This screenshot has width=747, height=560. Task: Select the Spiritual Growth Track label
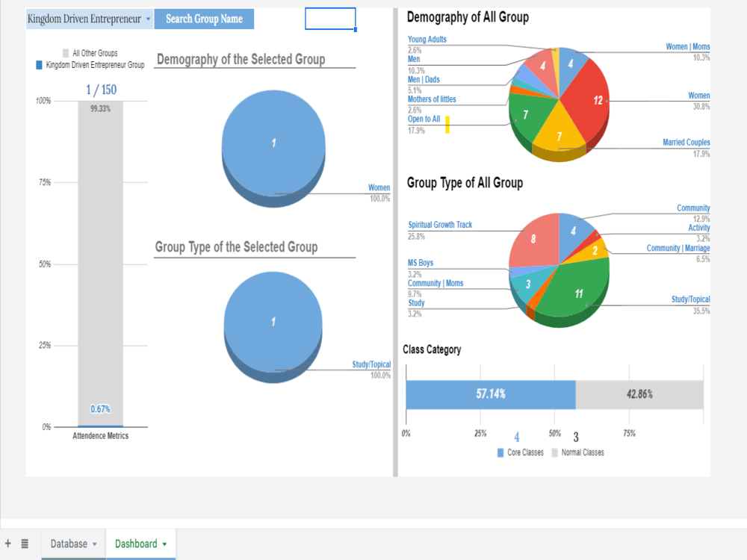[441, 224]
